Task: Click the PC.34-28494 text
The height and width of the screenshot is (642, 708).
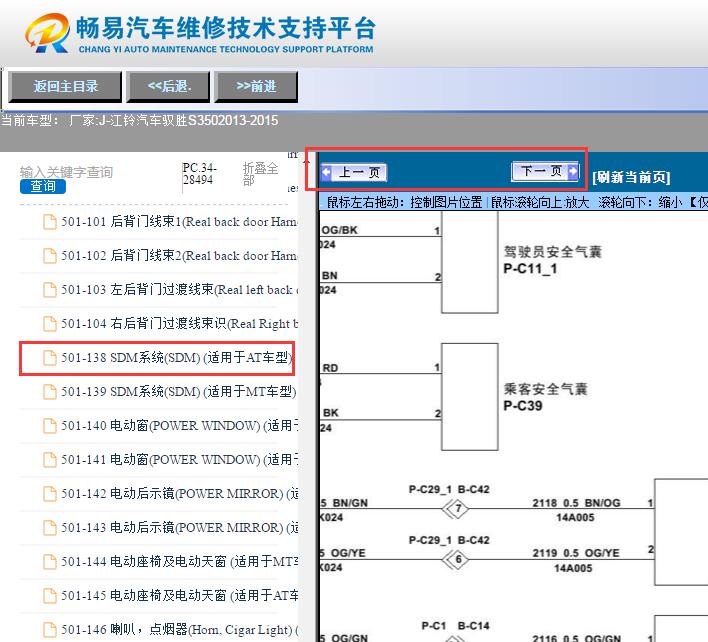Action: [200, 174]
